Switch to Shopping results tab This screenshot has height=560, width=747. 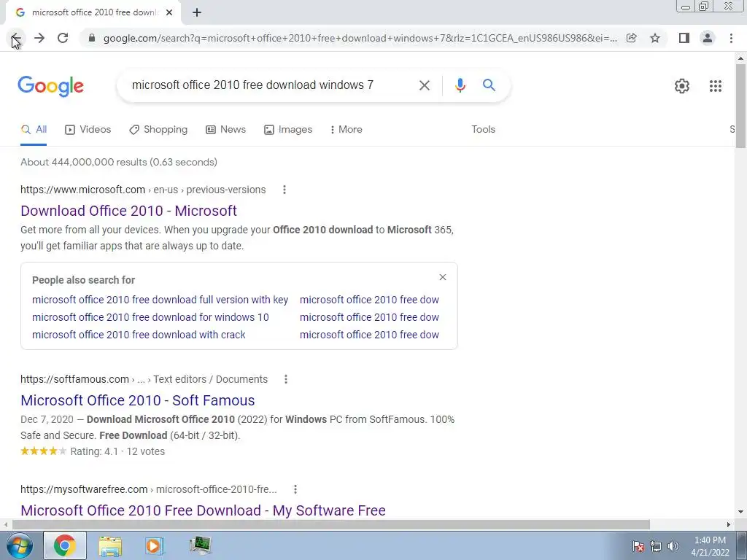pos(158,130)
